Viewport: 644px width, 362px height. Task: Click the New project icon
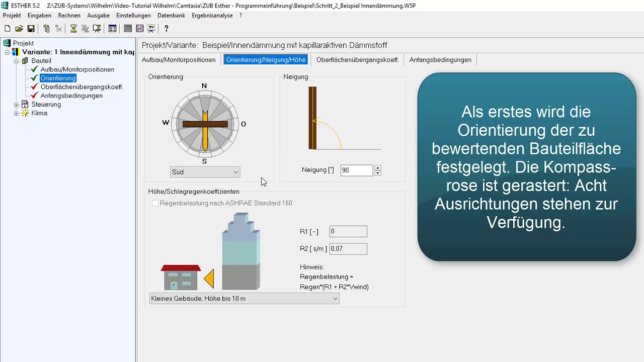[8, 29]
